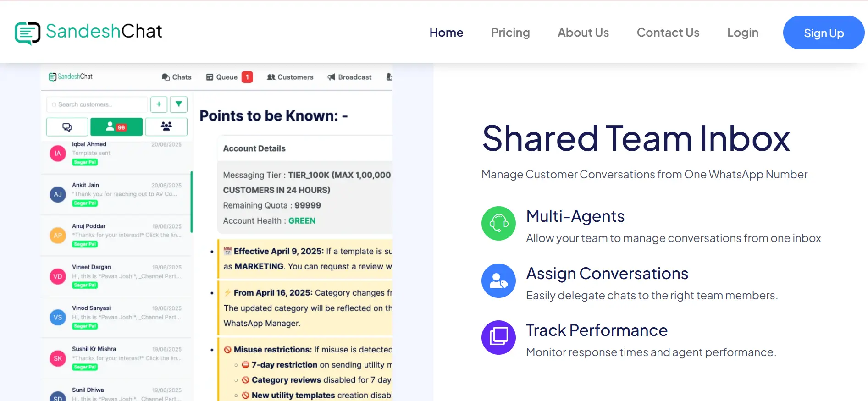
Task: Select the group users tab icon
Action: [166, 126]
